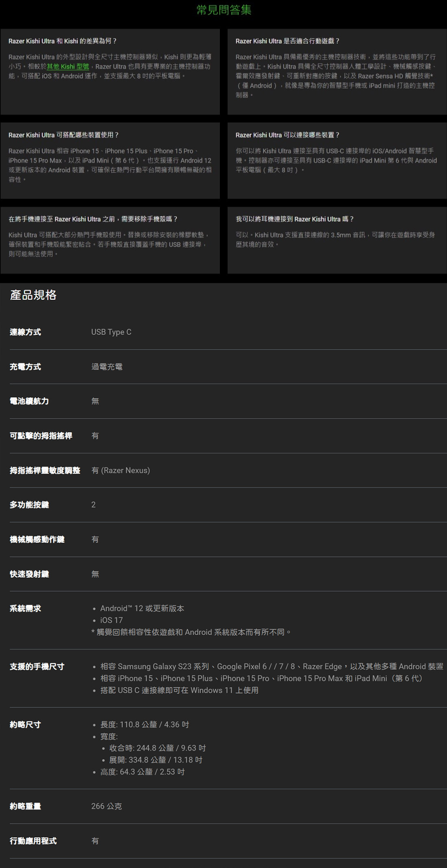Image resolution: width=447 pixels, height=868 pixels.
Task: Click the '寬度:' bullet in dimensions
Action: 109,737
